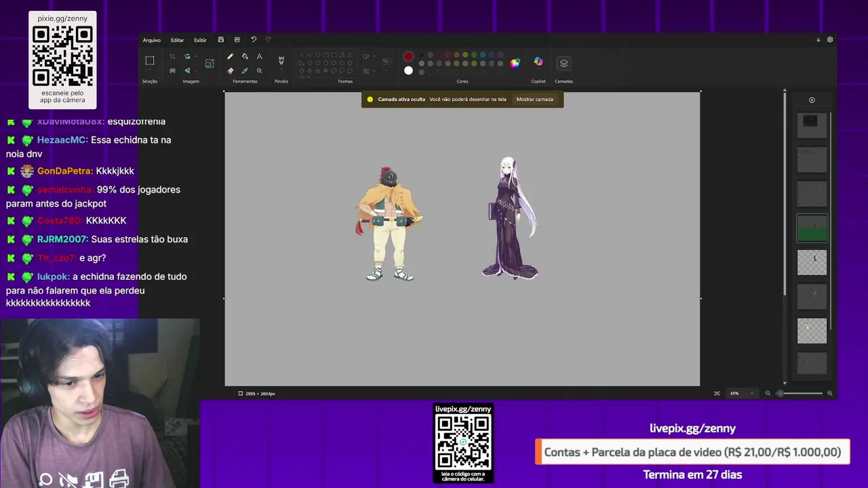Pick the oval shape in Formas

coord(318,55)
